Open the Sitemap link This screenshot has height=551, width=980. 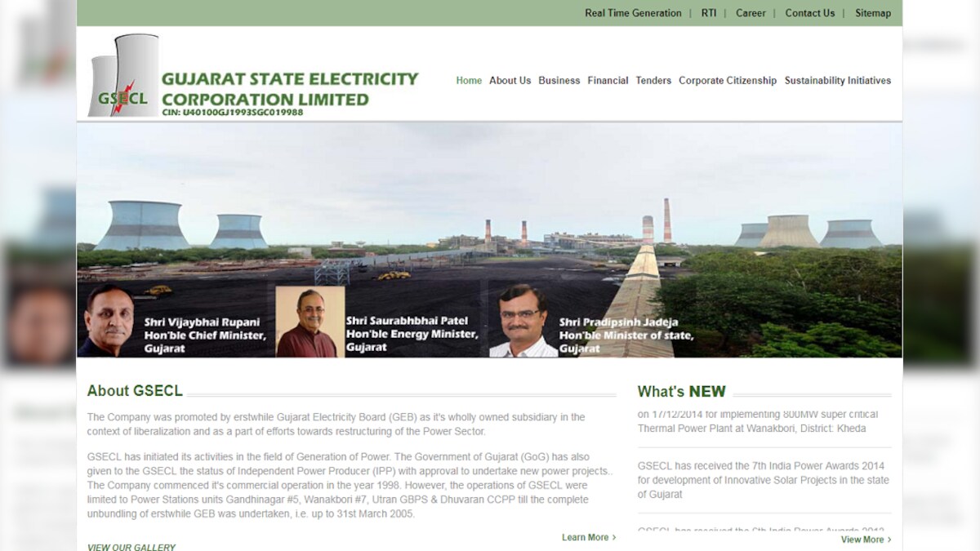click(x=873, y=13)
